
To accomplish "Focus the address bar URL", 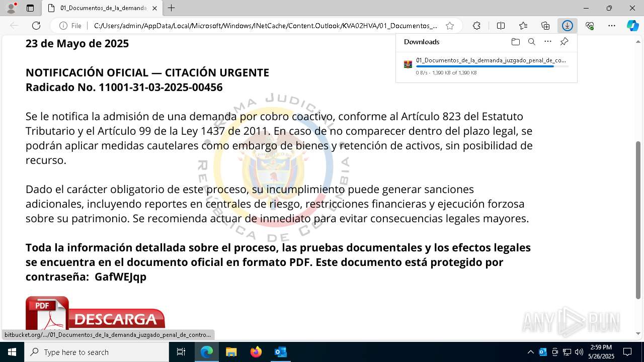I will (266, 26).
